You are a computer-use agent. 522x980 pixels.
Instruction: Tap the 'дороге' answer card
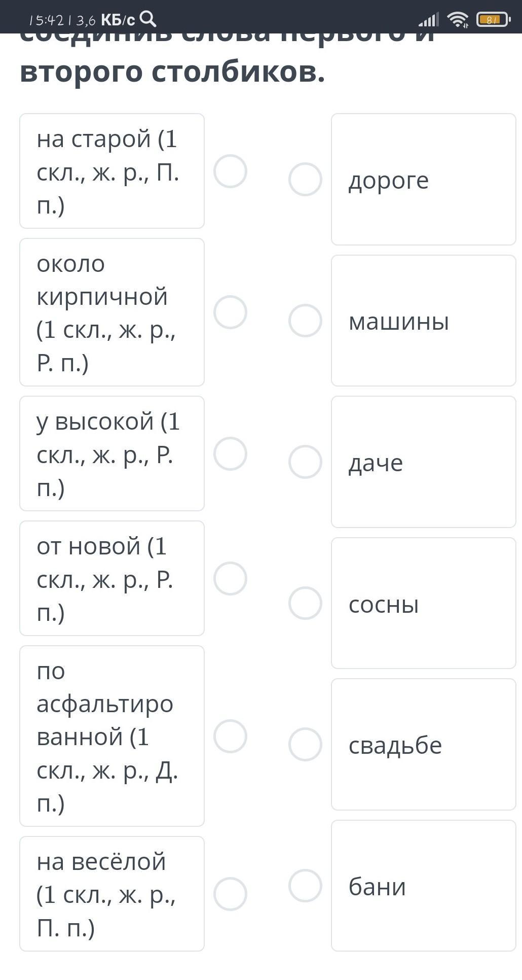point(423,180)
